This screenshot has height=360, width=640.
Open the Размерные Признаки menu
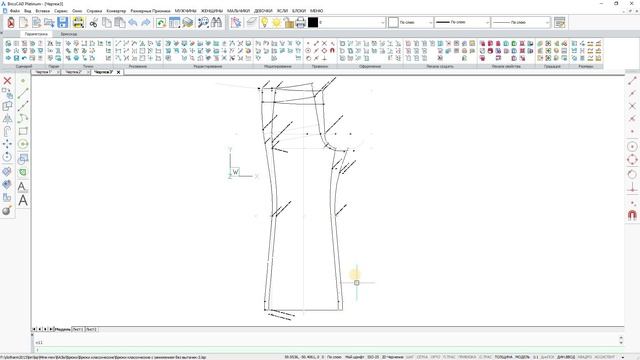(x=150, y=11)
